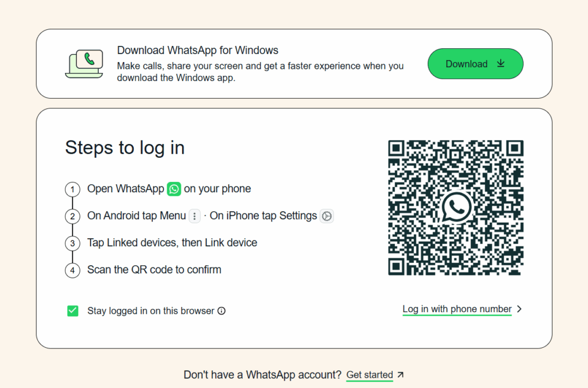Click the QR code image
588x388 pixels.
(455, 208)
